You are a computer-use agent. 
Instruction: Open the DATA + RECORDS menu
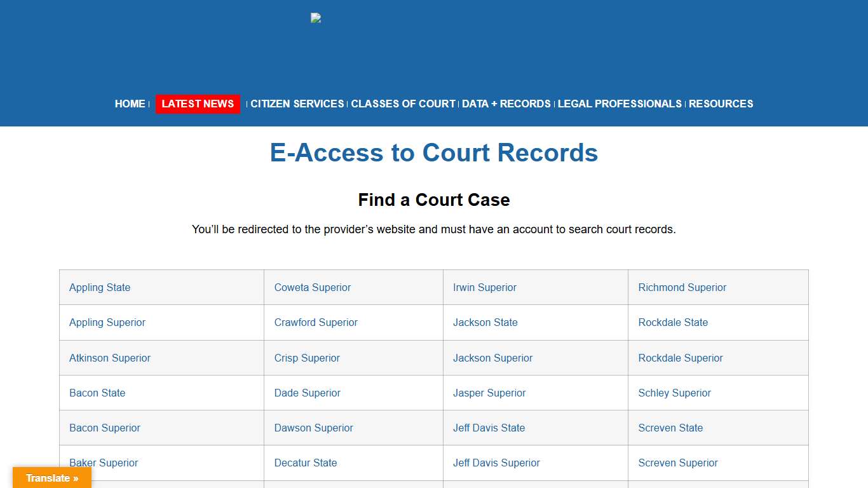coord(506,104)
